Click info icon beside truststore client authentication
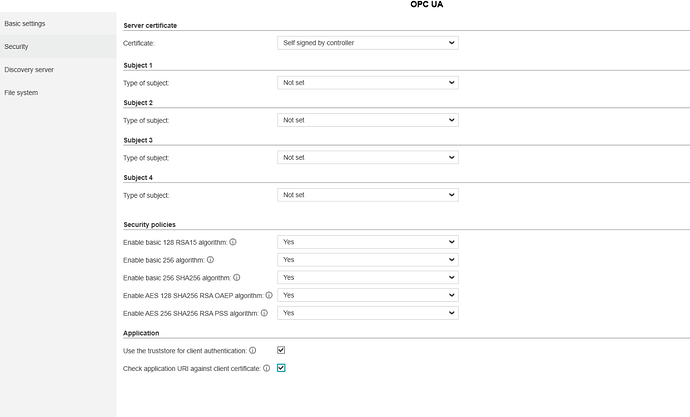The image size is (690, 417). [253, 350]
